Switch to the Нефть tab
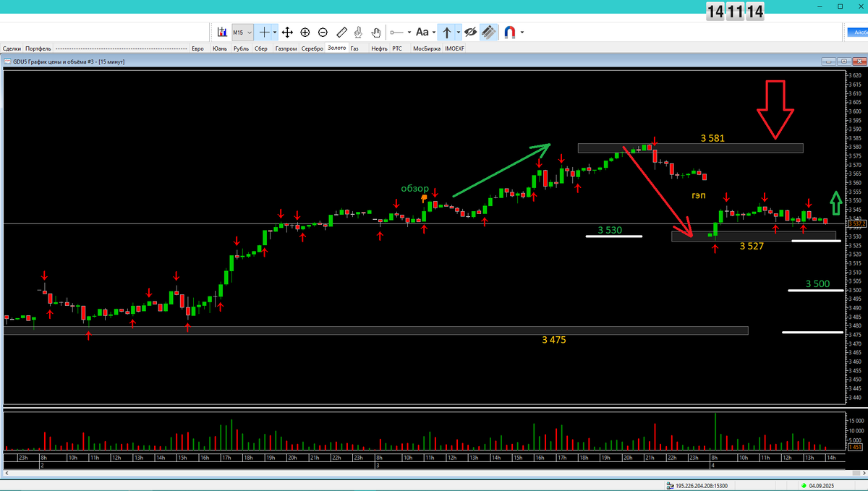 coord(379,48)
